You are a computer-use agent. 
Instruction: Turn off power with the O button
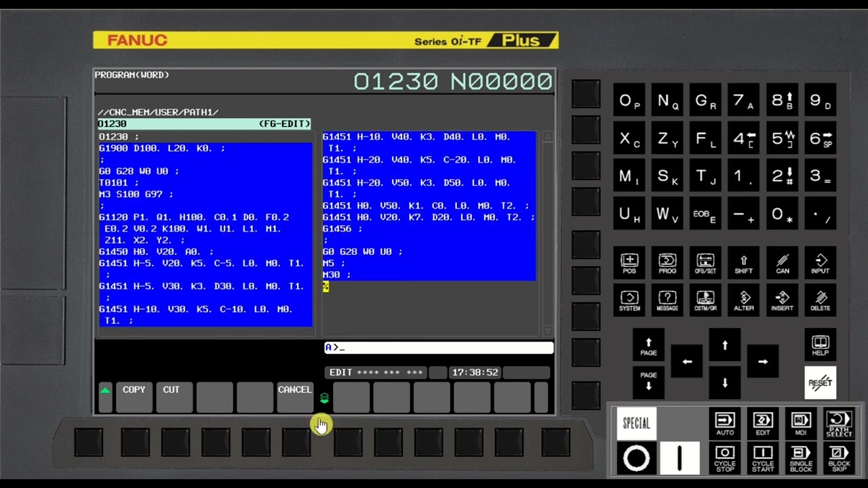636,458
